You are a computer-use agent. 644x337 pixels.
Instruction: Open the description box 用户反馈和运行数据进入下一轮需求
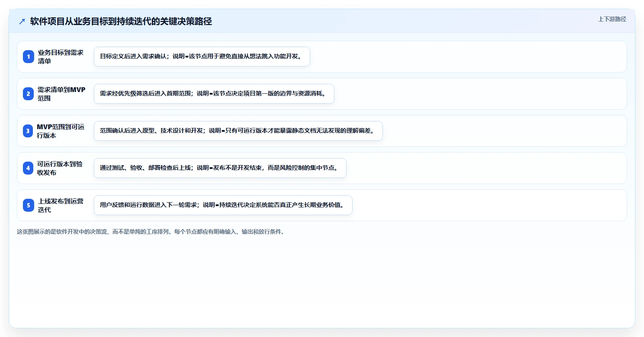(223, 205)
